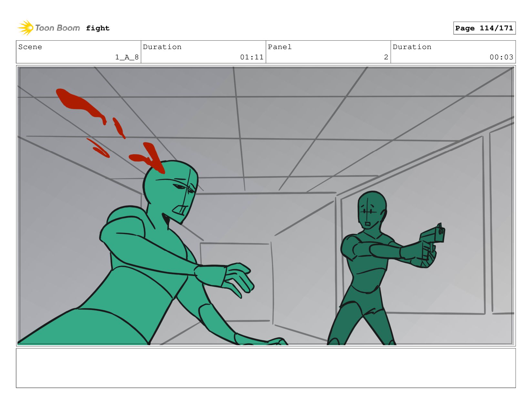Select the scene name '1_A_8'
The image size is (532, 412).
pos(127,57)
